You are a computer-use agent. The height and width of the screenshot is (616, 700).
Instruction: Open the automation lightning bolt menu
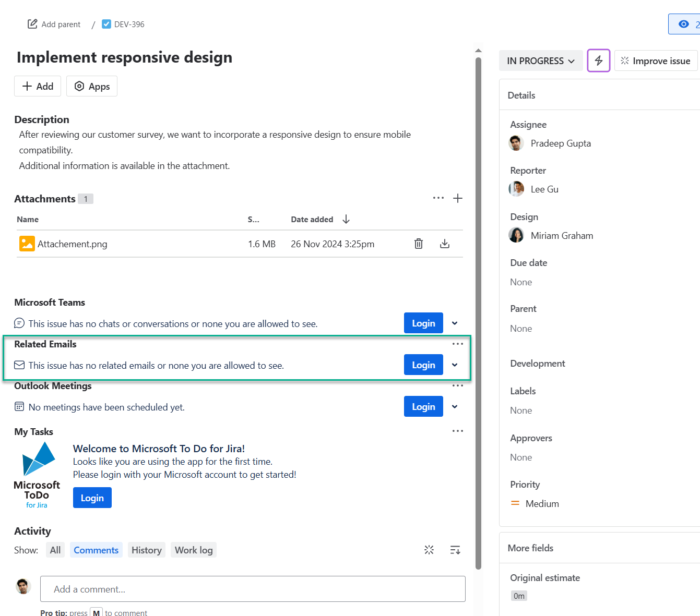pyautogui.click(x=598, y=61)
